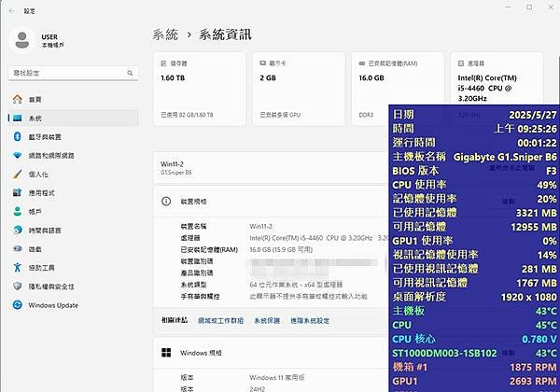This screenshot has height=392, width=560.
Task: Click the 運行時間 00:01:22 overlay row
Action: tap(474, 143)
